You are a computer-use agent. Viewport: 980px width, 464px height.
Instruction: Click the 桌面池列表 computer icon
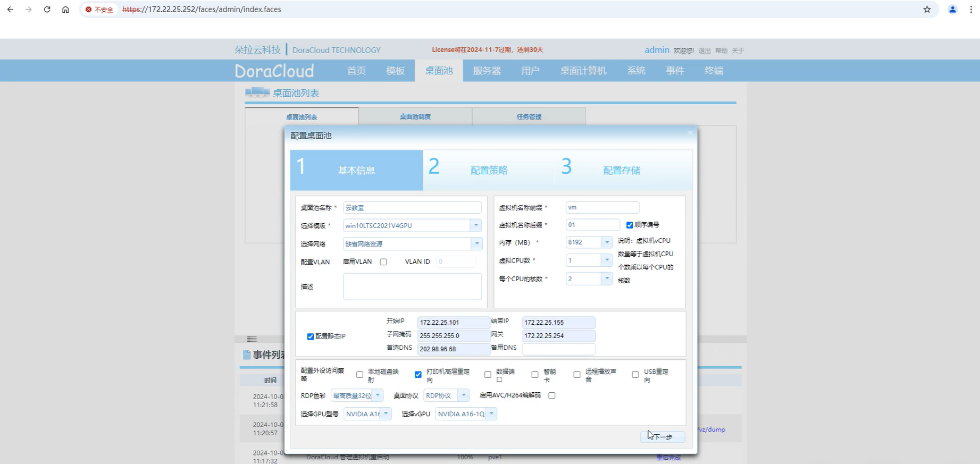click(x=257, y=92)
